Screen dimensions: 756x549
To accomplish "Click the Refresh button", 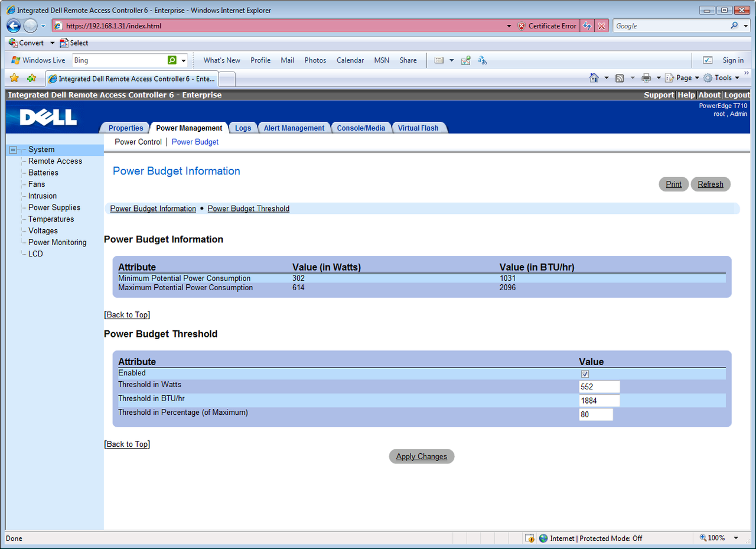I will [711, 184].
